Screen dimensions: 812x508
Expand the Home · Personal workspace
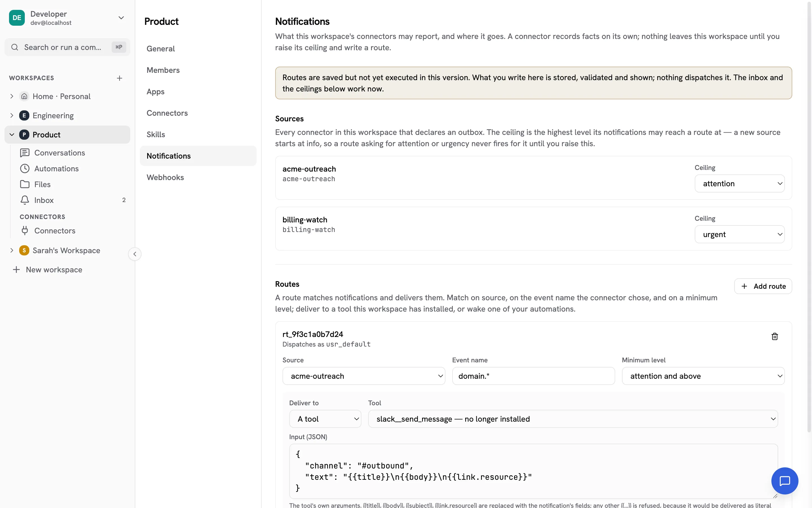tap(12, 97)
